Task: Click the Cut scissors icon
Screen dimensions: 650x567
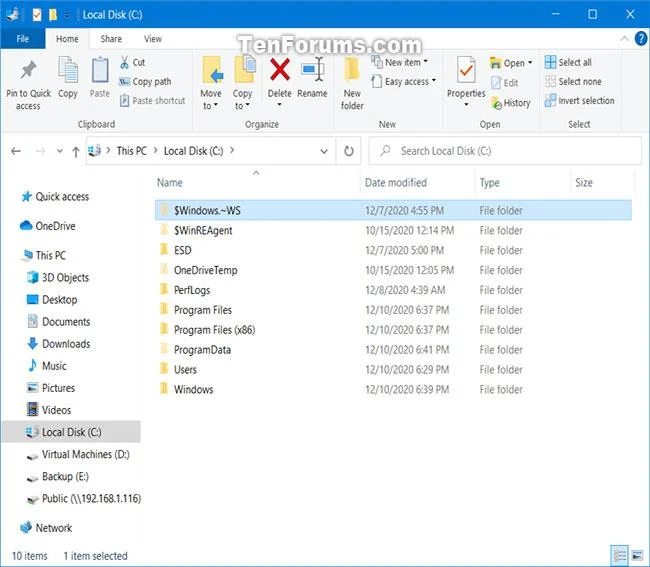Action: coord(124,62)
